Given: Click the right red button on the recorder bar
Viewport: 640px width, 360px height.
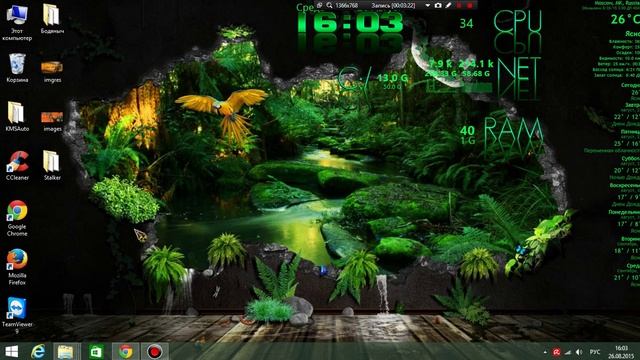Looking at the screenshot, I should 470,5.
